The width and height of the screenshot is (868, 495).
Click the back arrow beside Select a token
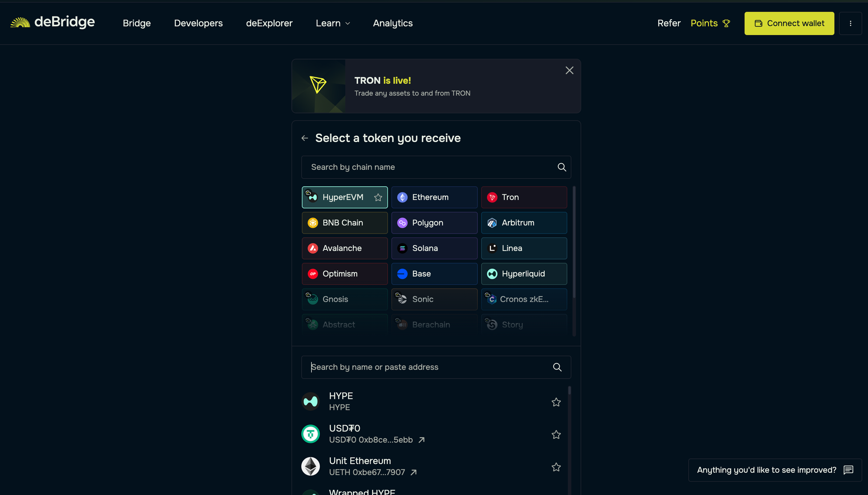point(305,138)
